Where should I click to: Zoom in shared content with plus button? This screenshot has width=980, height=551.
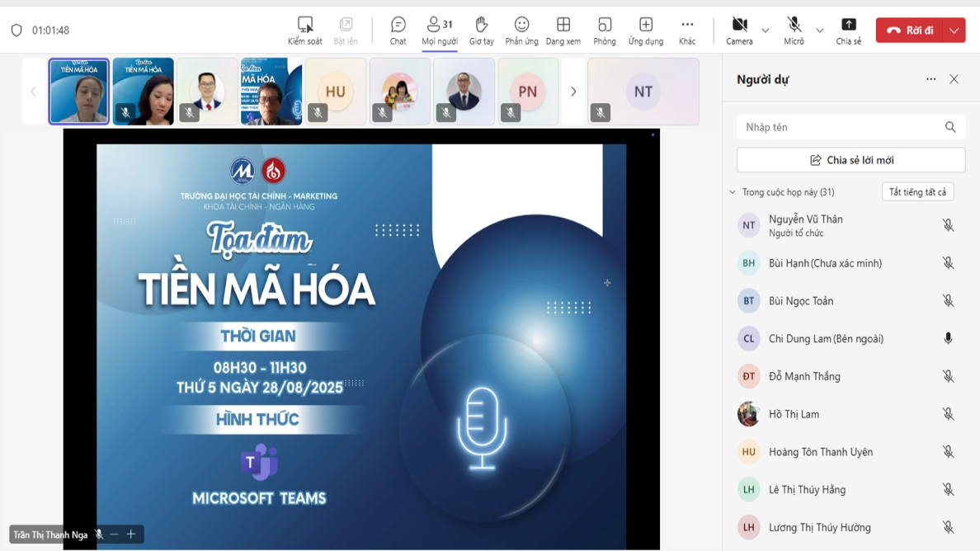(x=131, y=535)
